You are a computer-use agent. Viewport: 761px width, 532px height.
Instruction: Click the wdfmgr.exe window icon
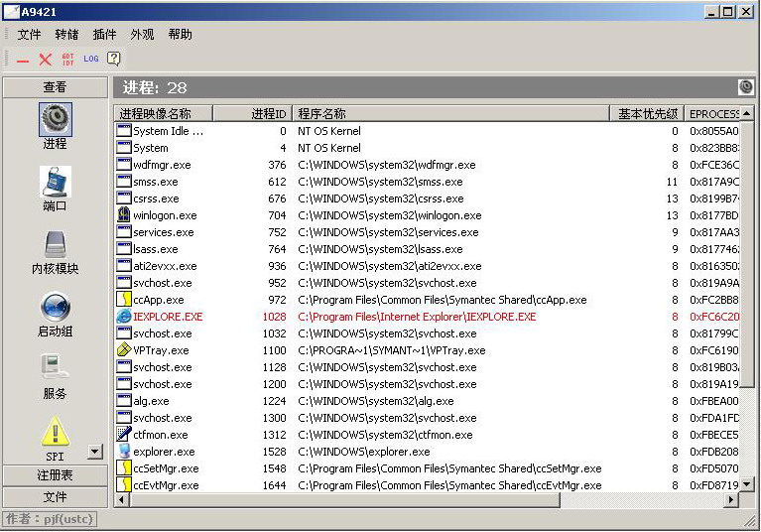[124, 165]
